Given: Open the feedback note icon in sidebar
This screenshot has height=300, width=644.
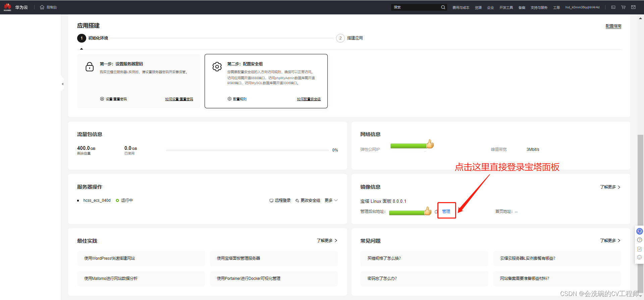Looking at the screenshot, I should (640, 249).
